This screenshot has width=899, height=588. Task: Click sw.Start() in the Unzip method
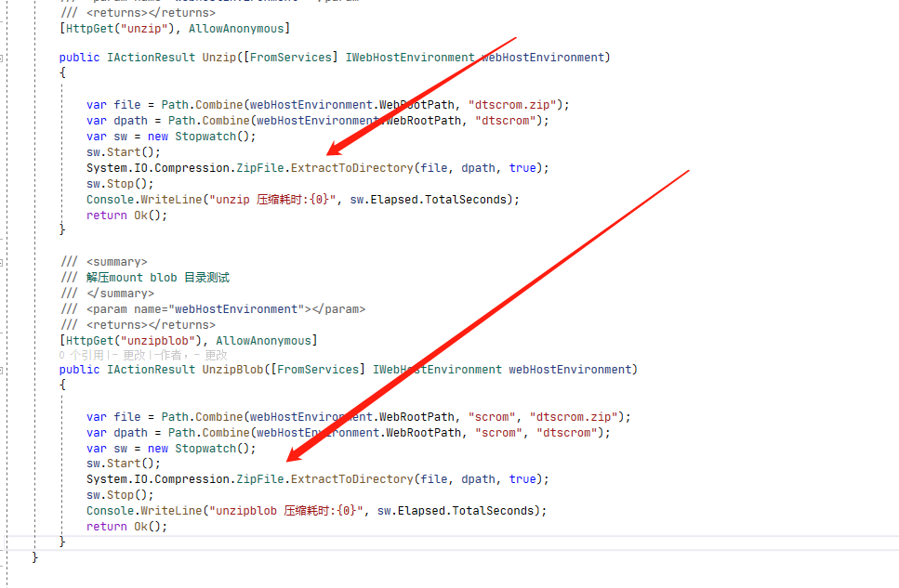coord(124,152)
